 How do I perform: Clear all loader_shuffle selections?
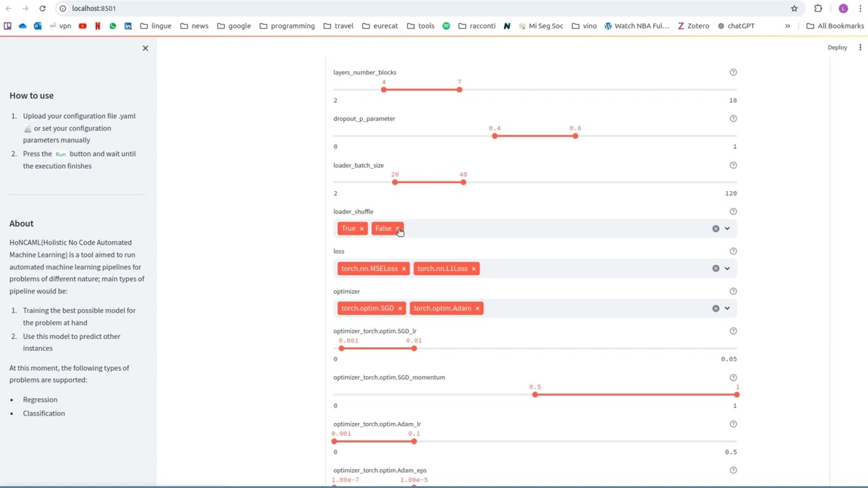coord(715,229)
